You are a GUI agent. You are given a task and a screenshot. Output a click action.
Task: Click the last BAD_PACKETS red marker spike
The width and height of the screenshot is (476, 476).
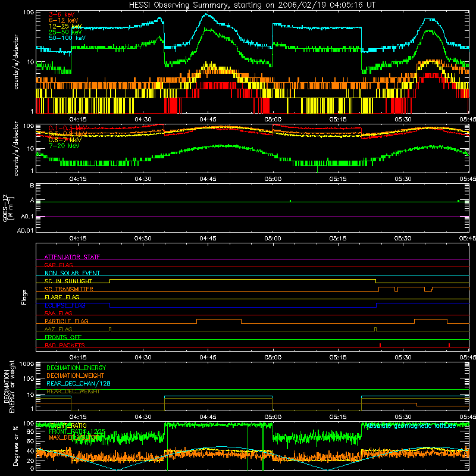coord(449,345)
